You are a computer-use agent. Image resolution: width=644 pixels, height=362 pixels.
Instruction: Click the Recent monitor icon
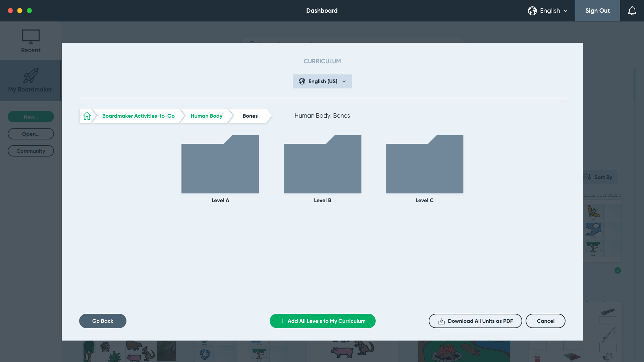(31, 37)
